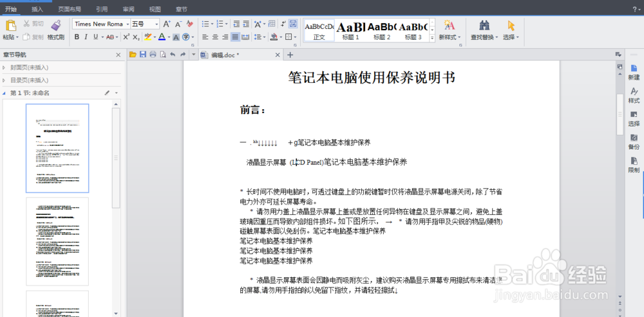The width and height of the screenshot is (644, 317).
Task: Toggle justify alignment
Action: click(x=235, y=37)
